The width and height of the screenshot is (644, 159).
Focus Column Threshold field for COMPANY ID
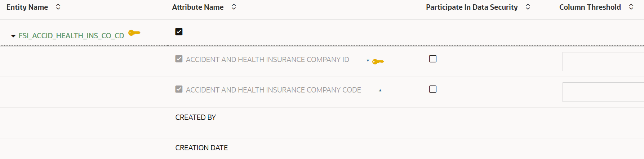click(603, 61)
